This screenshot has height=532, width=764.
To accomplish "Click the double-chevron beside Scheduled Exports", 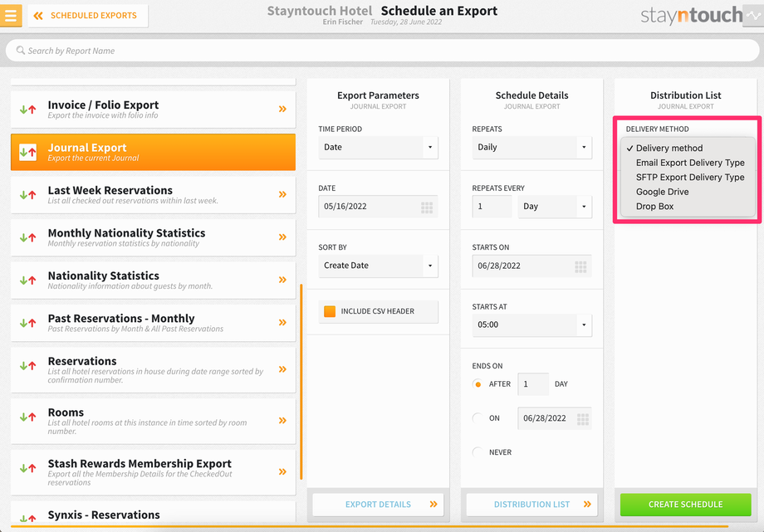I will pos(38,16).
